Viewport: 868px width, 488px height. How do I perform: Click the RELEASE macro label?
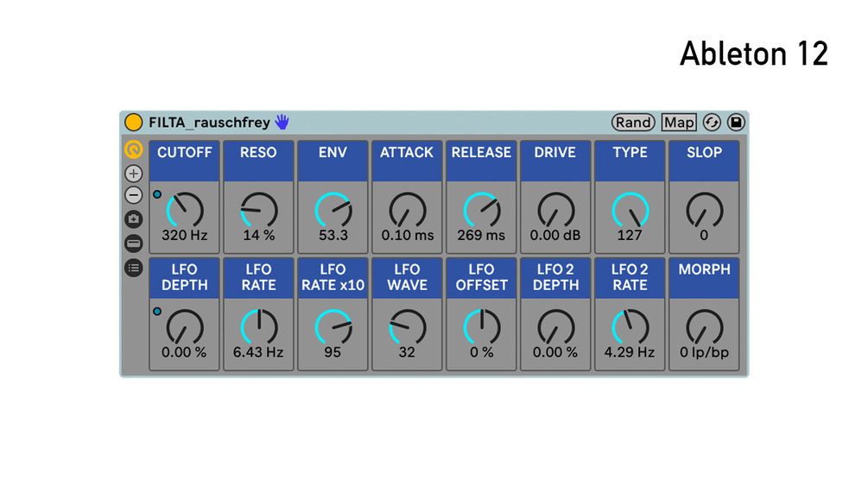[481, 153]
